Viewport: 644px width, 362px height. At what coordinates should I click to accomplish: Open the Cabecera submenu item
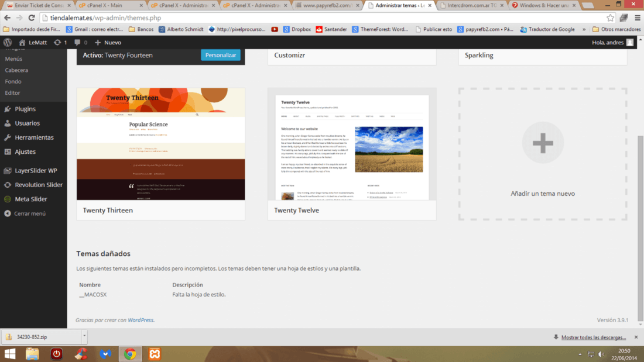(x=16, y=70)
